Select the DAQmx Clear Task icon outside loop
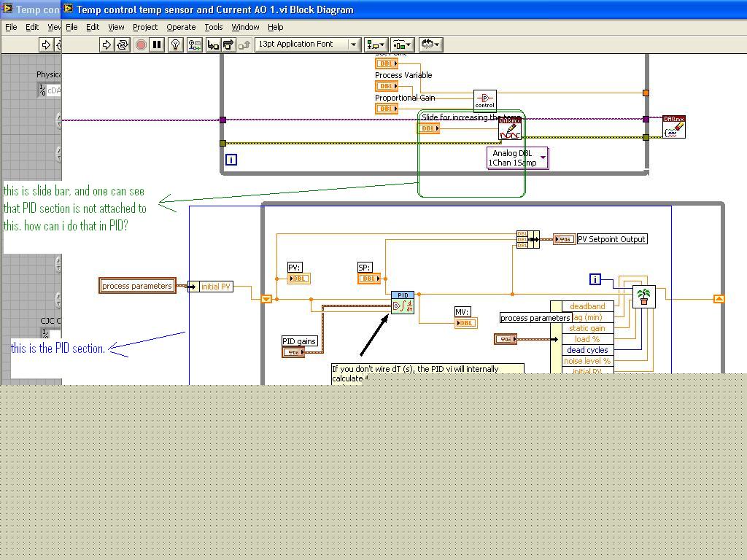This screenshot has width=747, height=560. tap(673, 127)
